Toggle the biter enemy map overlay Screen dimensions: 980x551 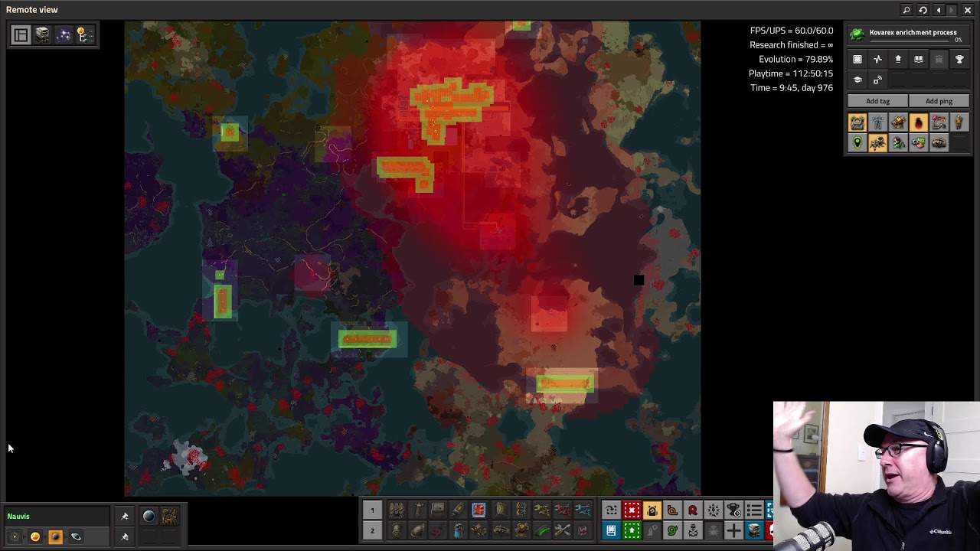877,143
